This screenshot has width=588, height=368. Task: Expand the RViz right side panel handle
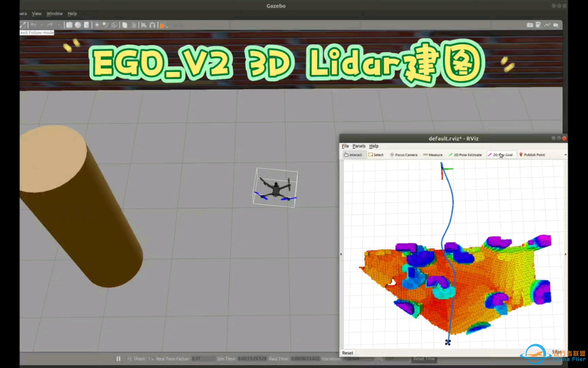pyautogui.click(x=566, y=254)
